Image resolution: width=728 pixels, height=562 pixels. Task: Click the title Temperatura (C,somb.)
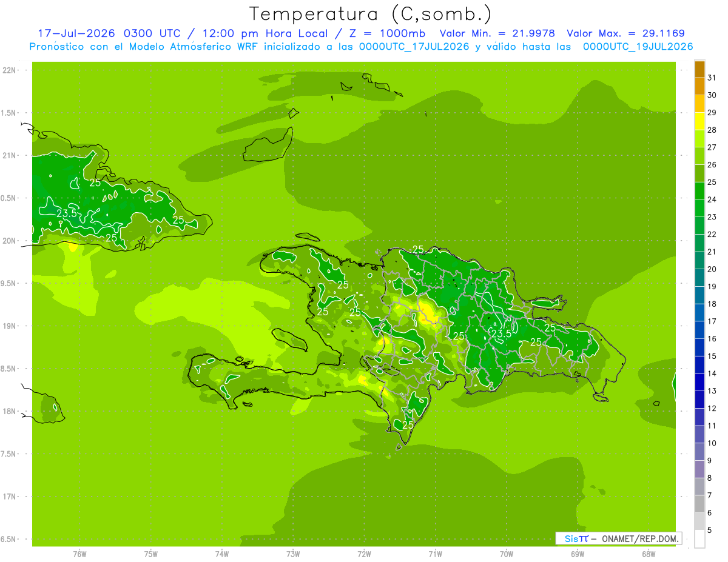pyautogui.click(x=371, y=14)
